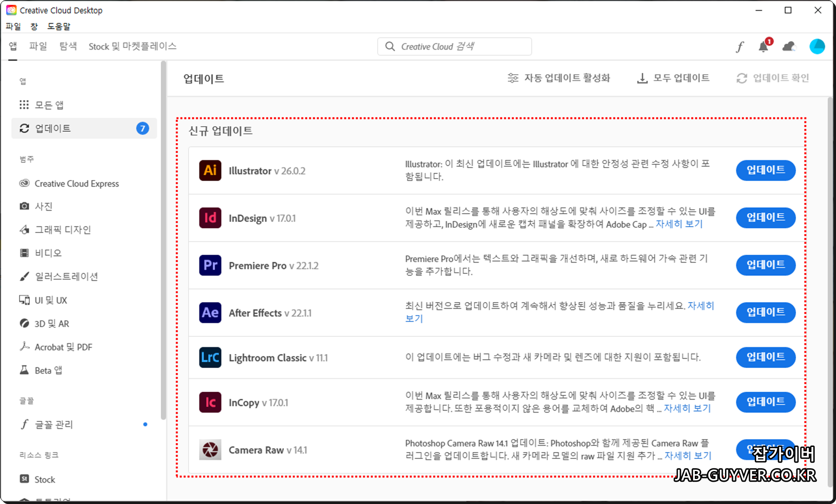
Task: Update Premiere Pro v 22.1.2
Action: pyautogui.click(x=765, y=265)
